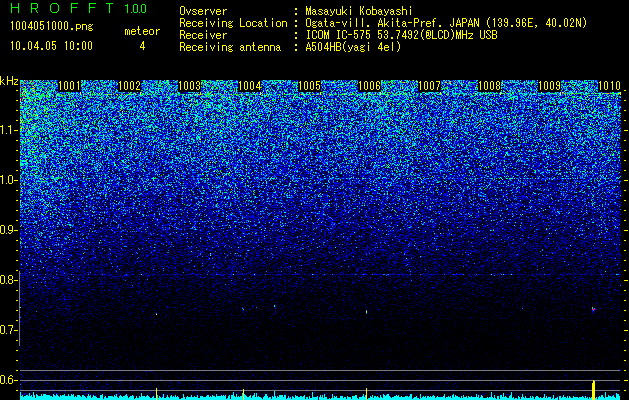Select the 0.8 frequency axis label

click(x=9, y=280)
